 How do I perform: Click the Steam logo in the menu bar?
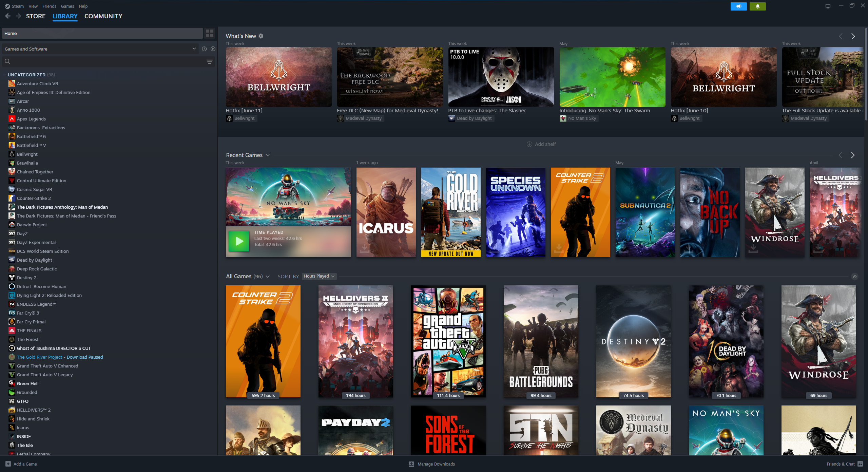pyautogui.click(x=7, y=6)
